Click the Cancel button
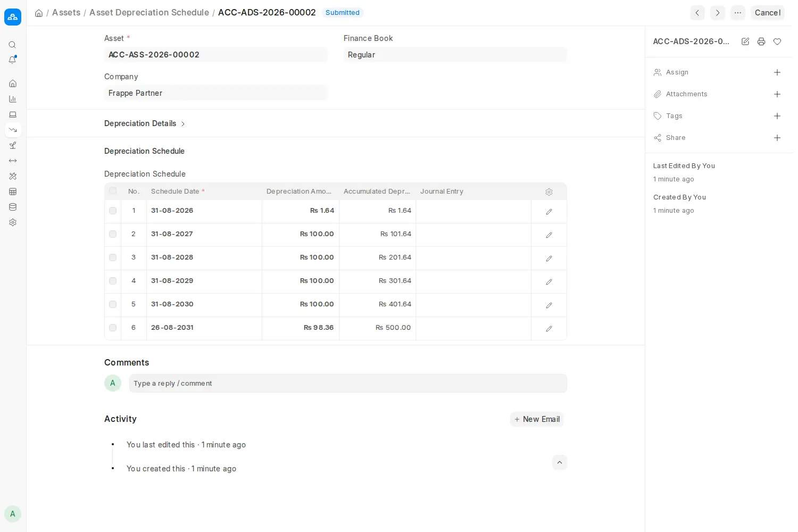Screen dimensions: 798x532 pos(768,13)
